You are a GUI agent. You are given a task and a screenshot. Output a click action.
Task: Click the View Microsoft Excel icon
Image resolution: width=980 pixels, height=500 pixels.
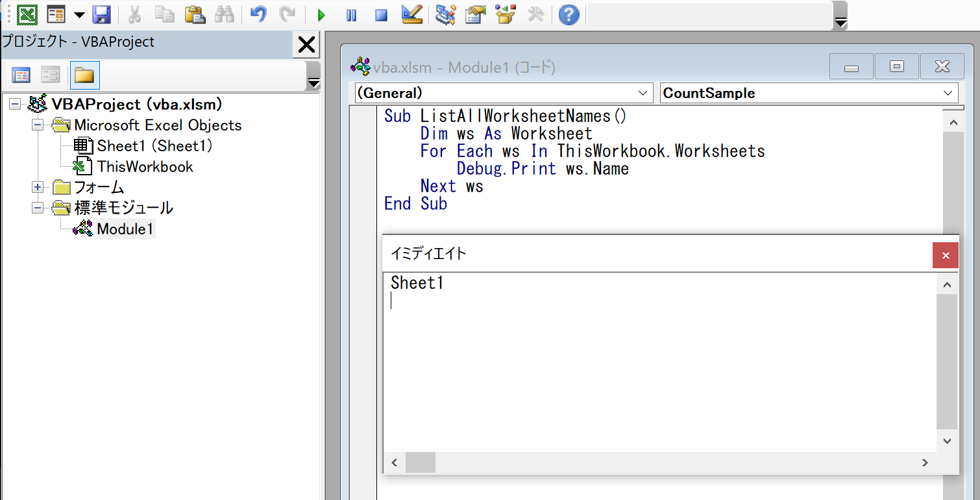coord(27,14)
